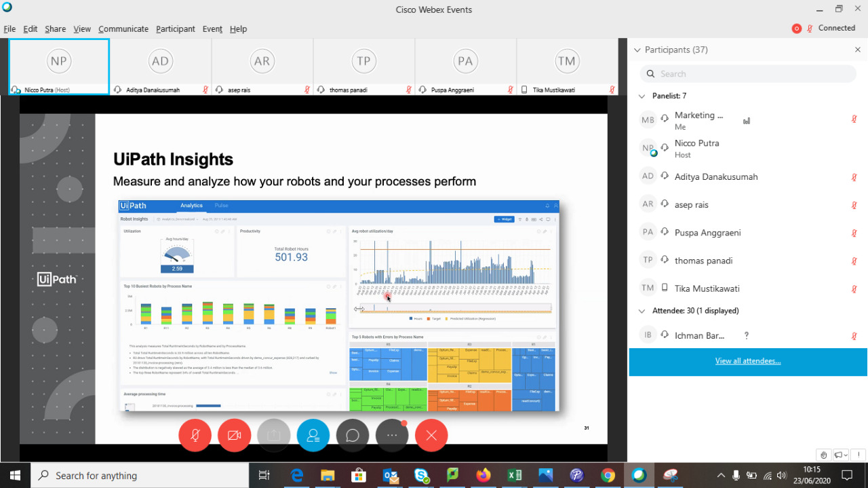Open the Share menu

56,29
